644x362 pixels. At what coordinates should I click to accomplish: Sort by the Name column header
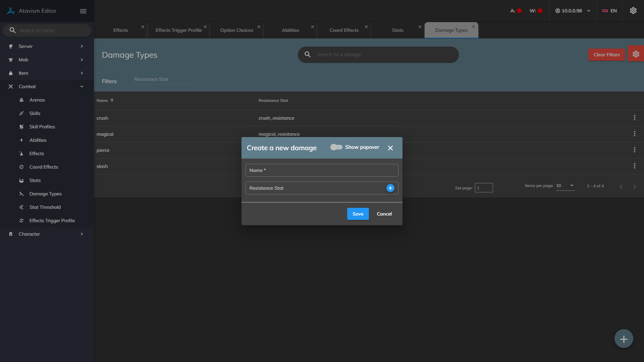click(102, 101)
